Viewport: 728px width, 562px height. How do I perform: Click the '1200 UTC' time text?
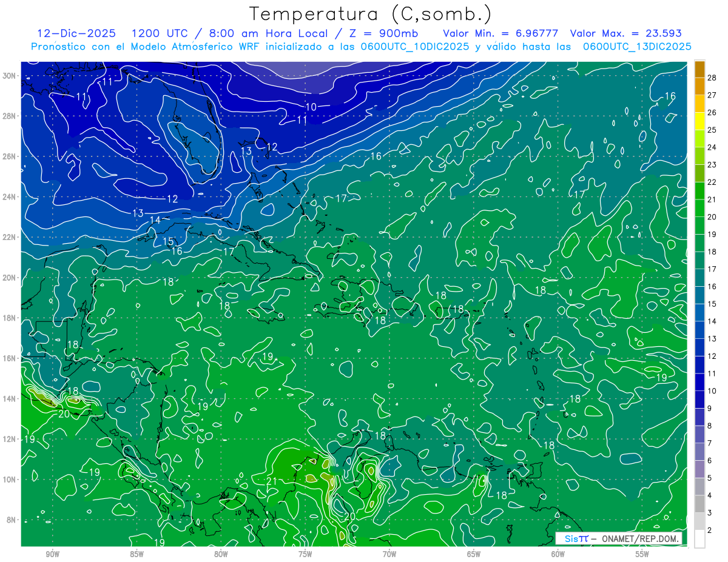coord(160,33)
